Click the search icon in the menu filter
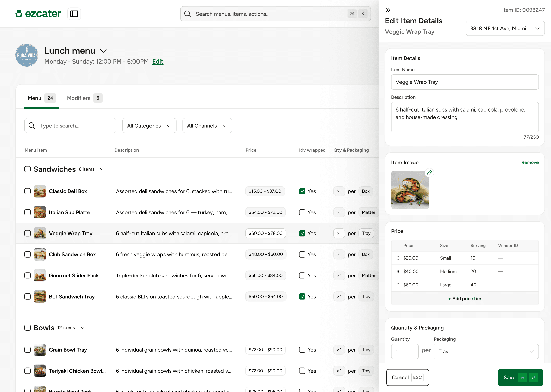551x392 pixels. click(32, 126)
